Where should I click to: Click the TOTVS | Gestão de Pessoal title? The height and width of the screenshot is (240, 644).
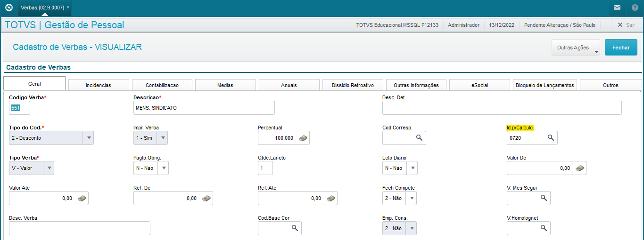[65, 25]
